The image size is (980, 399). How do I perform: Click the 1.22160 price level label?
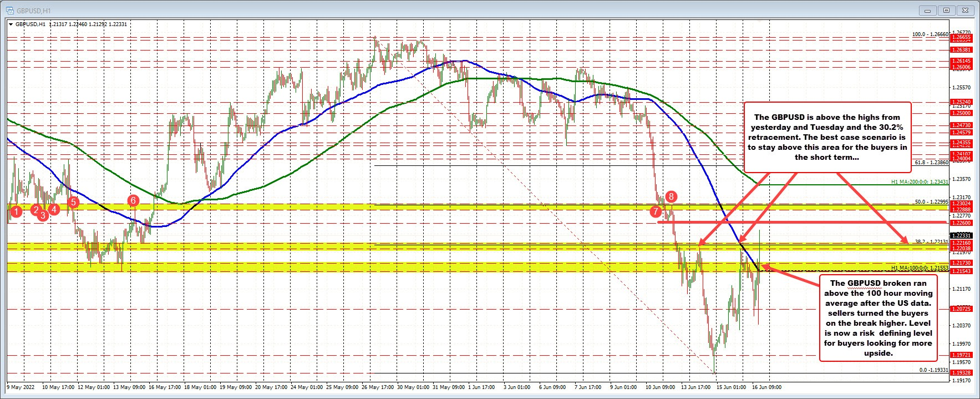tap(961, 243)
